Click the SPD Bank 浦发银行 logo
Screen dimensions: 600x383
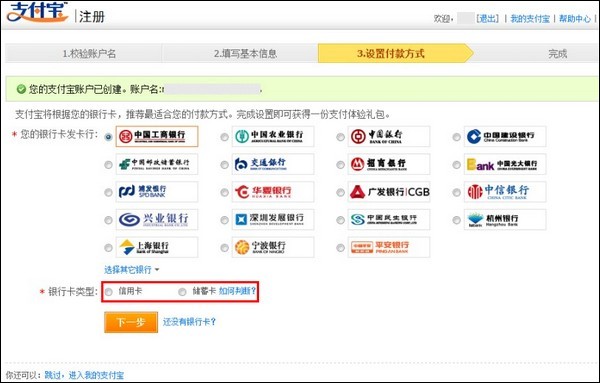click(x=157, y=192)
